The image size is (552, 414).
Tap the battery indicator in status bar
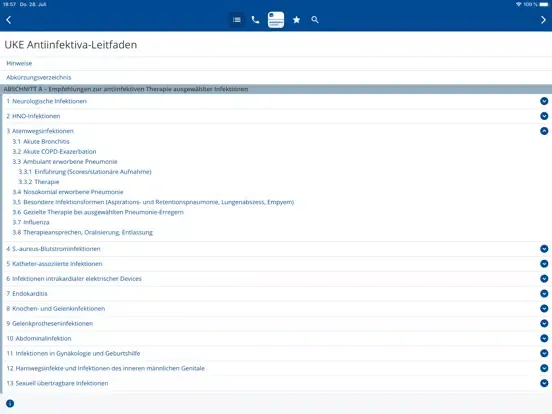[544, 4]
